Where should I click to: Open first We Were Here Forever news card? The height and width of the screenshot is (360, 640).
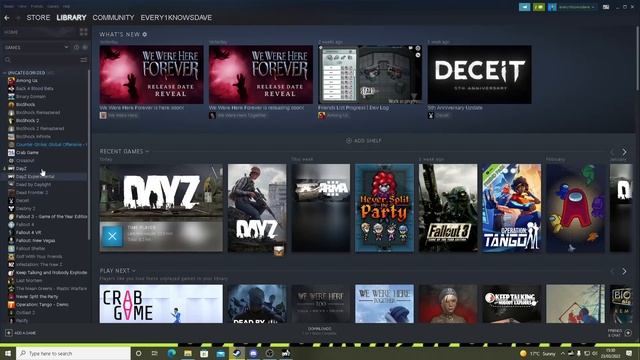(151, 74)
